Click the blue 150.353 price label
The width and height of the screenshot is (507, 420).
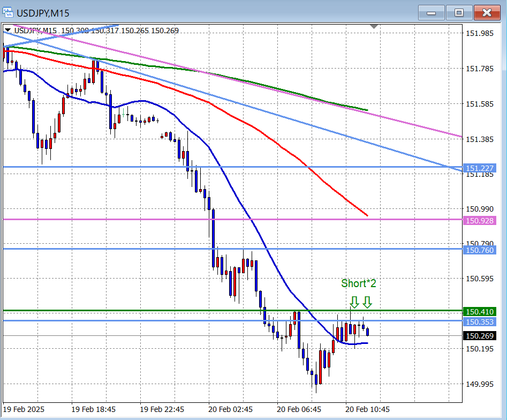pos(480,321)
